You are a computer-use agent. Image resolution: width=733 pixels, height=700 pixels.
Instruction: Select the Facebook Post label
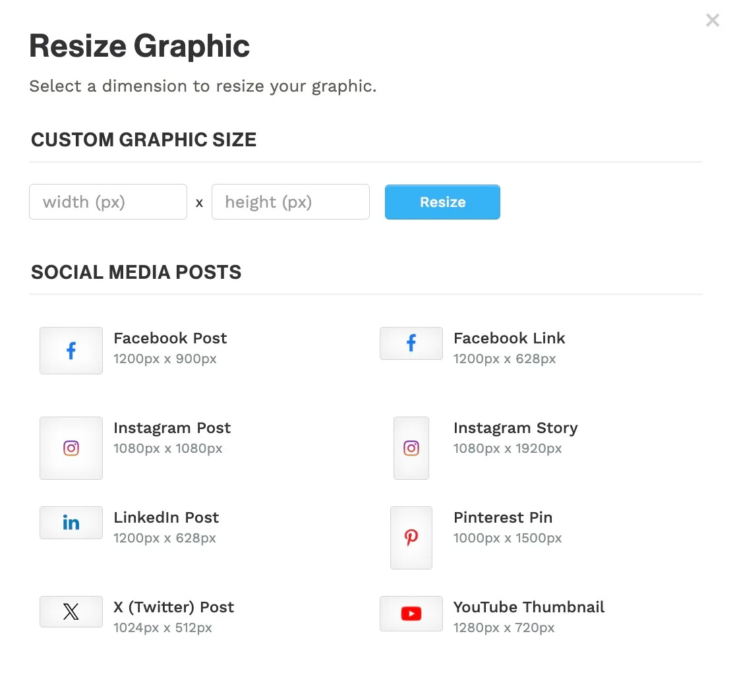170,338
